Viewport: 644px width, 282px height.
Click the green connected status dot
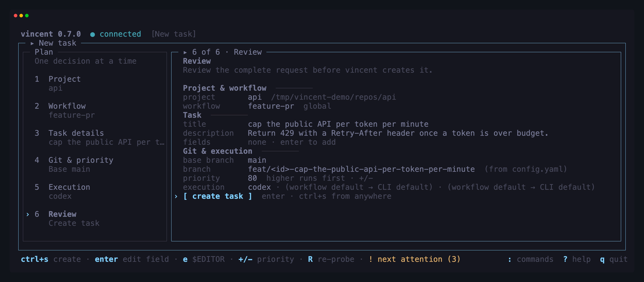pos(93,34)
